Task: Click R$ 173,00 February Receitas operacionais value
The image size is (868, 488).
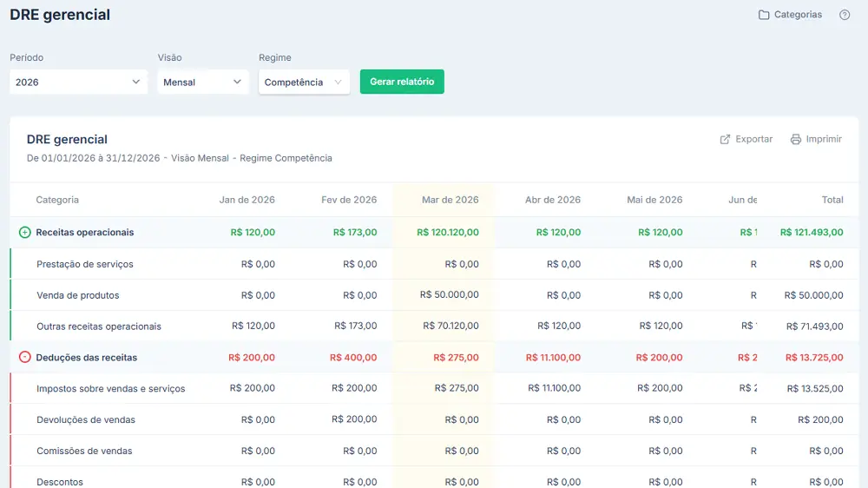Action: [355, 233]
